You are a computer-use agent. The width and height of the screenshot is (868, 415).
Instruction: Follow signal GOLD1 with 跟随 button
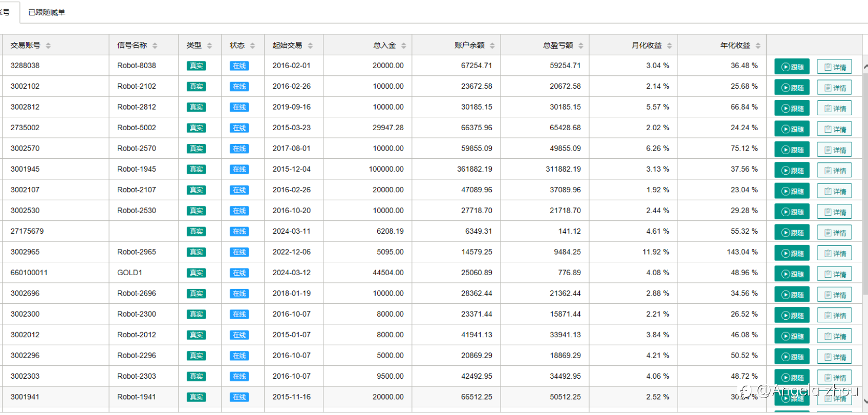click(x=792, y=274)
